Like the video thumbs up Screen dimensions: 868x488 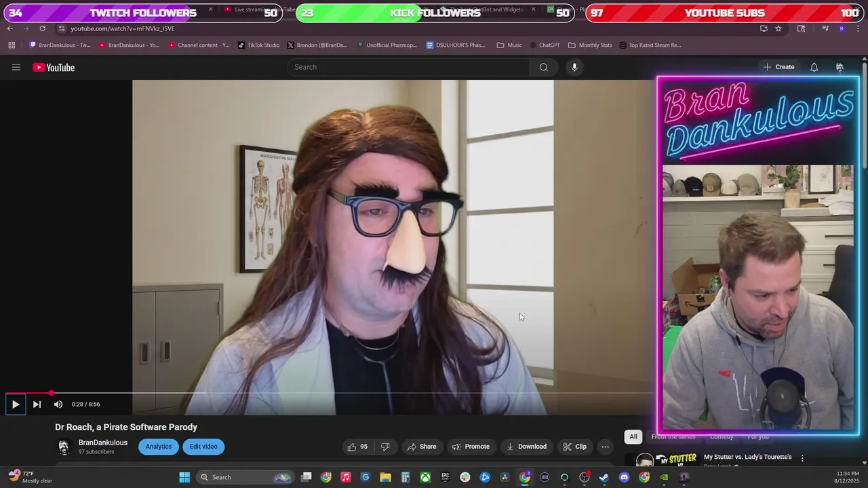pos(357,447)
